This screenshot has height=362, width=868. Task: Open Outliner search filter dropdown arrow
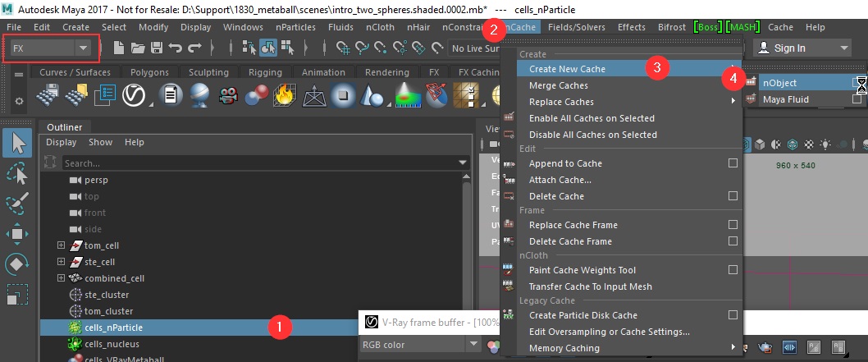click(463, 163)
